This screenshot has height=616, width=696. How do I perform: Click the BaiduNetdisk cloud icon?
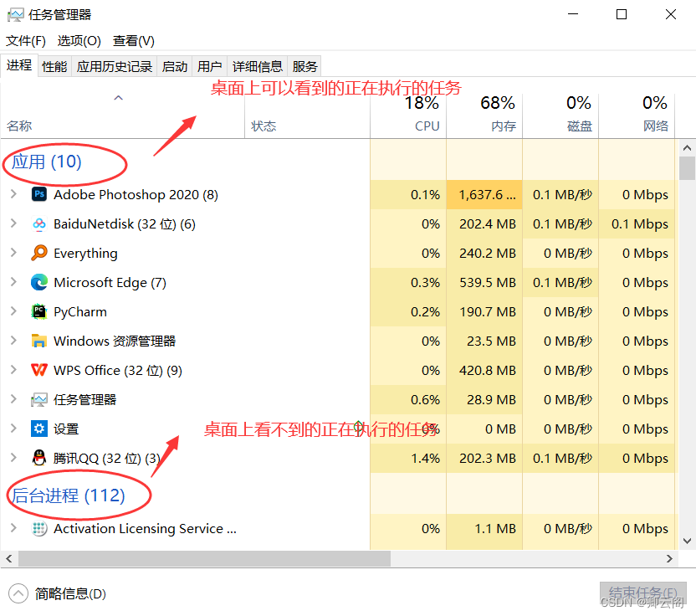[x=39, y=223]
